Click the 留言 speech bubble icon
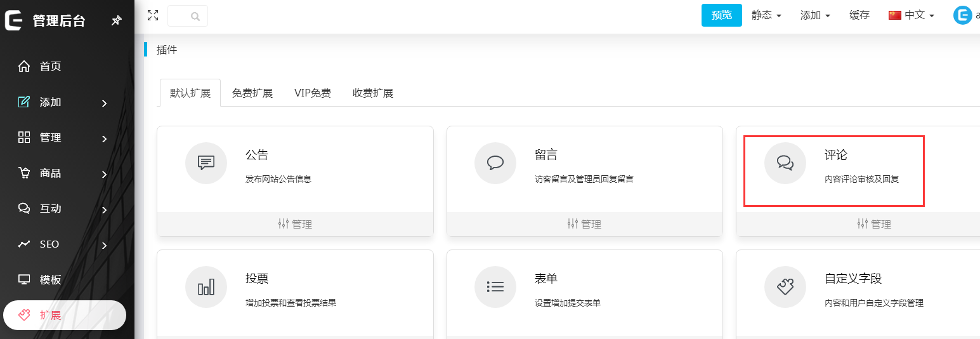The image size is (980, 339). (x=495, y=163)
